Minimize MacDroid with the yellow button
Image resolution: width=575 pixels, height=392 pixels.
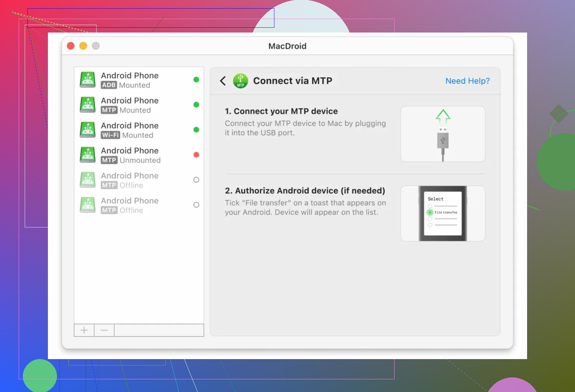[83, 46]
